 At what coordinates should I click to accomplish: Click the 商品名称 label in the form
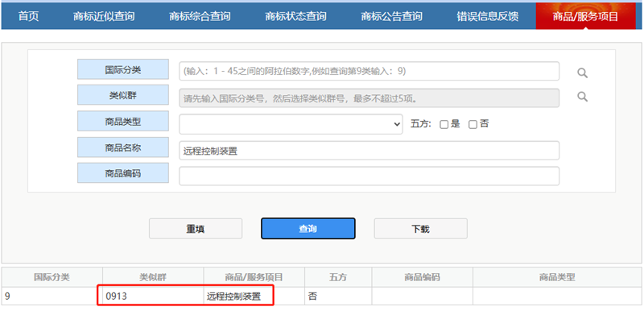pyautogui.click(x=123, y=147)
